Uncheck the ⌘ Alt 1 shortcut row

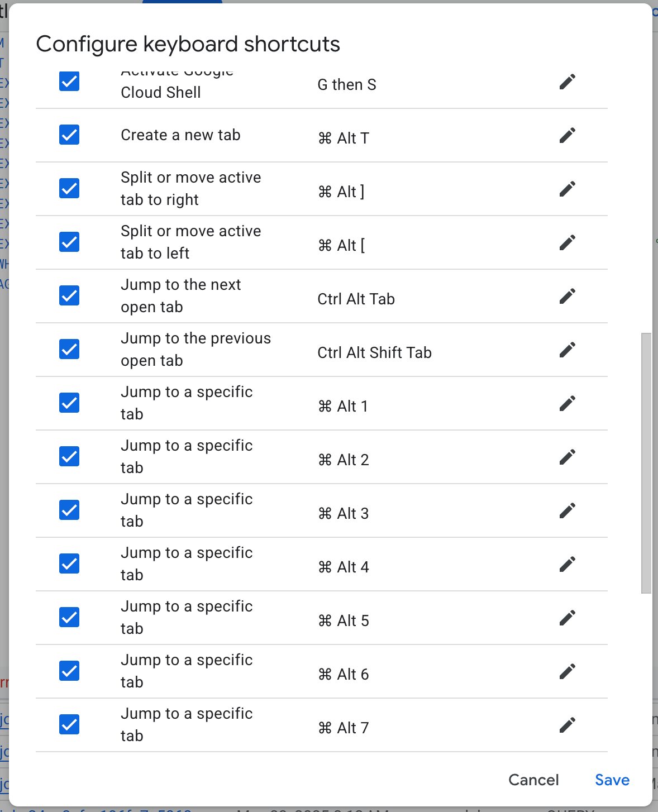[69, 403]
